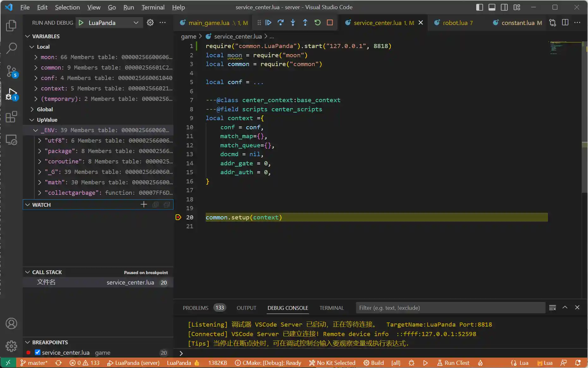588x368 pixels.
Task: Toggle the primary side bar layout
Action: 479,7
